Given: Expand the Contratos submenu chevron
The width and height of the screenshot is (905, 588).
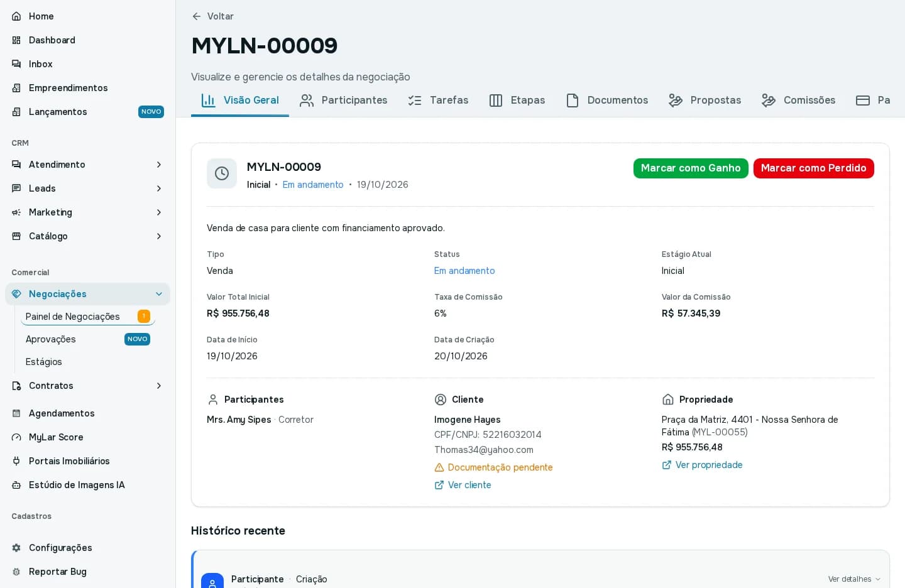Looking at the screenshot, I should point(159,386).
